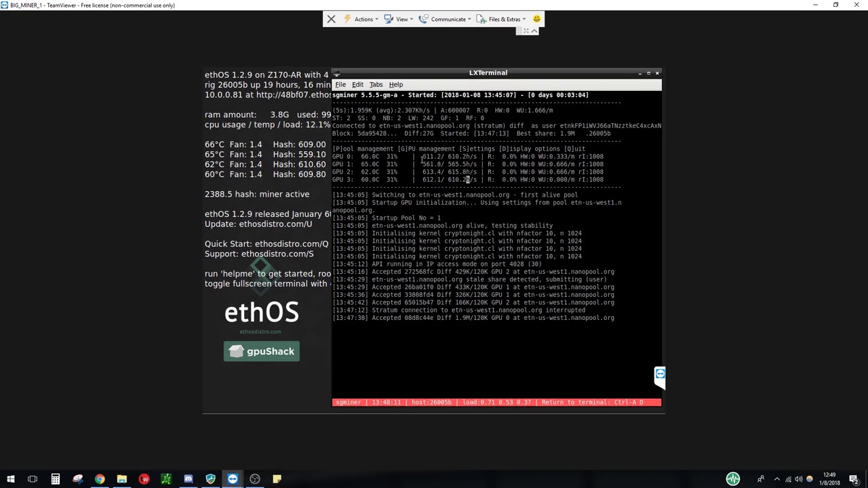Open Discord from the taskbar
This screenshot has width=868, height=488.
tap(189, 479)
